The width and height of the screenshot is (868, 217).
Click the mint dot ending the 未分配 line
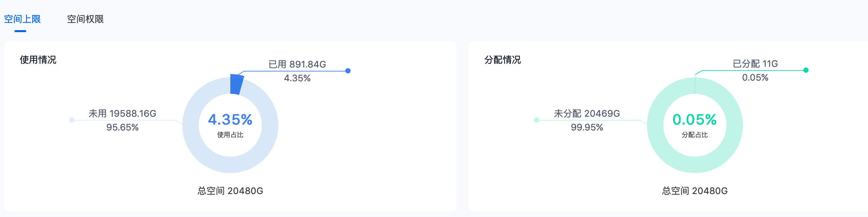coord(537,120)
